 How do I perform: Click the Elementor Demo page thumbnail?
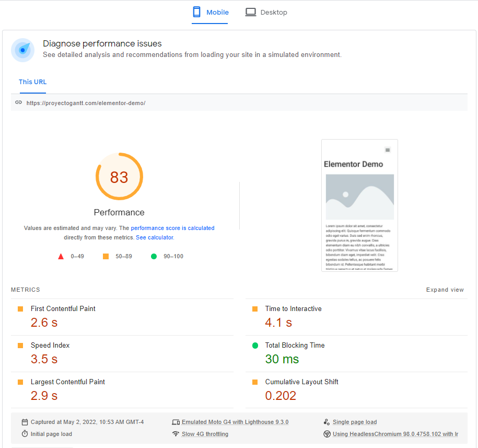359,205
